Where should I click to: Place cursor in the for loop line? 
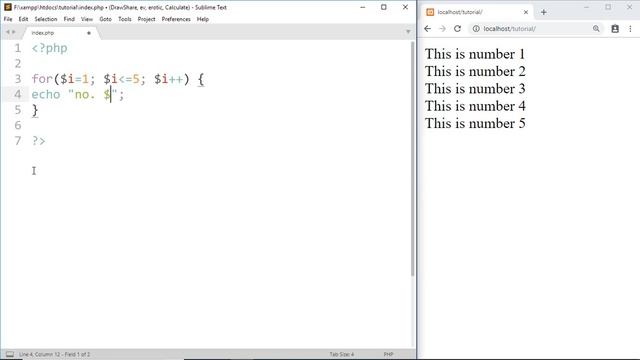[118, 79]
